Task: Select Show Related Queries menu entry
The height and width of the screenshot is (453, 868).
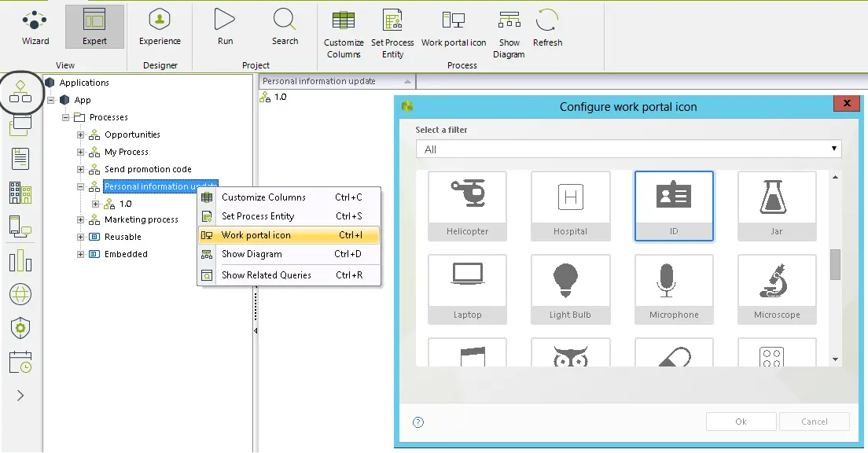Action: click(289, 275)
